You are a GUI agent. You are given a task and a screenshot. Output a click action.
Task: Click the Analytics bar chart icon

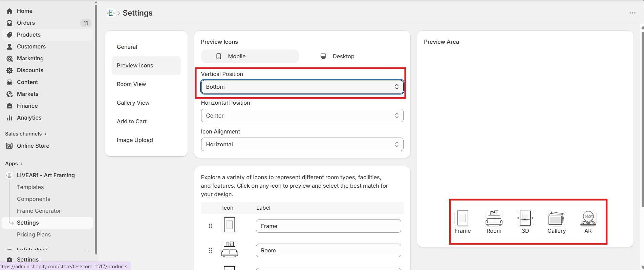[x=9, y=118]
